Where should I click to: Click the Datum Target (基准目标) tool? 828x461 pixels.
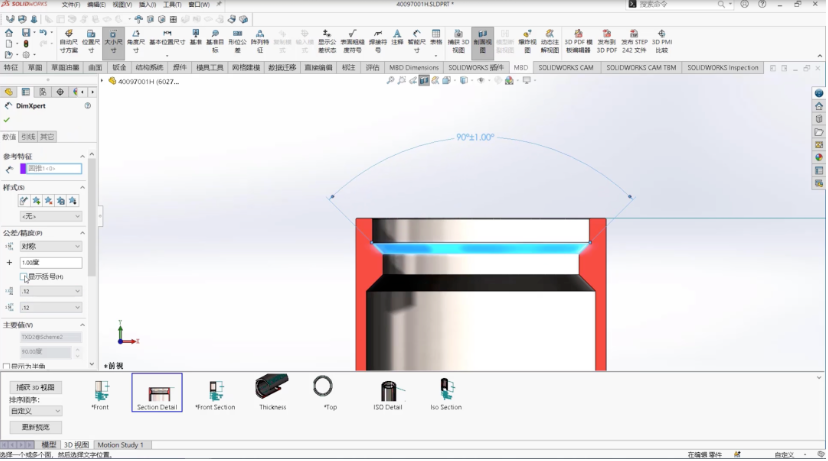click(215, 41)
